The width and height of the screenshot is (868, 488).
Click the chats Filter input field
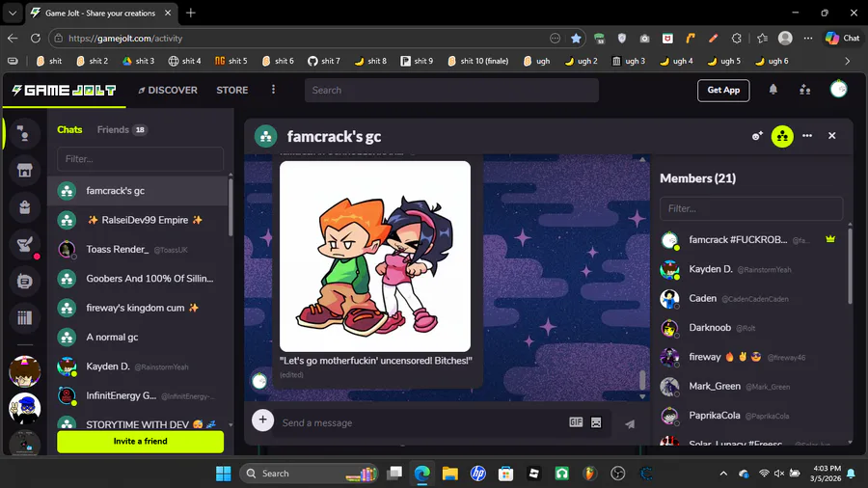(x=140, y=159)
